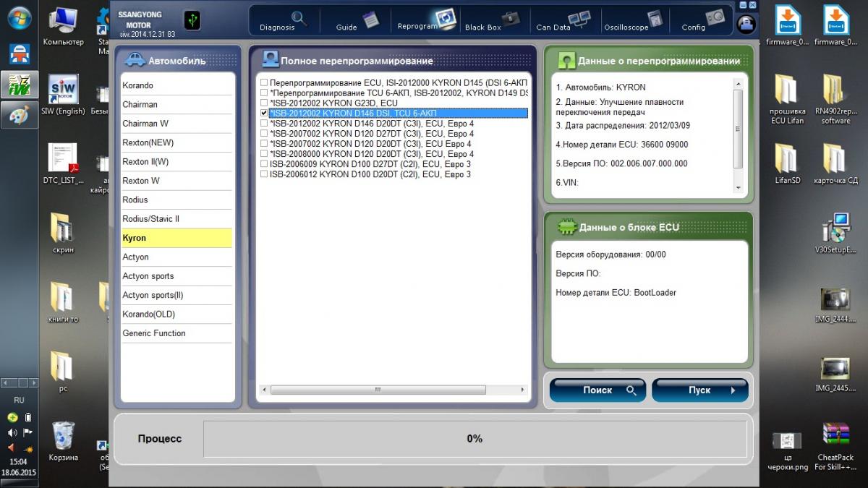Open the Diagnosis tab
Screen dimensions: 868x488
284,20
